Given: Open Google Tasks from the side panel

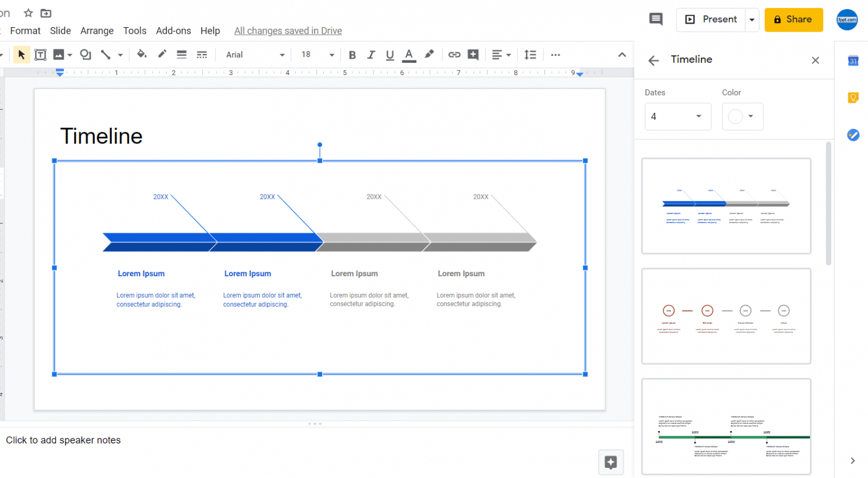Looking at the screenshot, I should tap(853, 135).
